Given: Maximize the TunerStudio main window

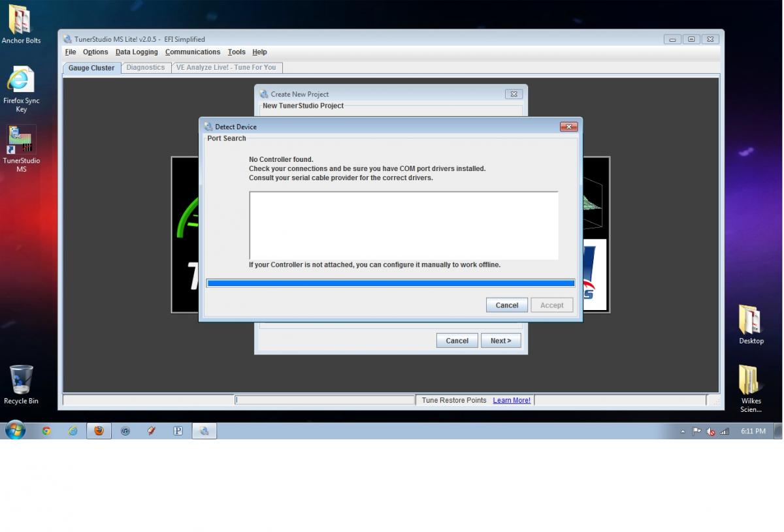Looking at the screenshot, I should (x=692, y=39).
